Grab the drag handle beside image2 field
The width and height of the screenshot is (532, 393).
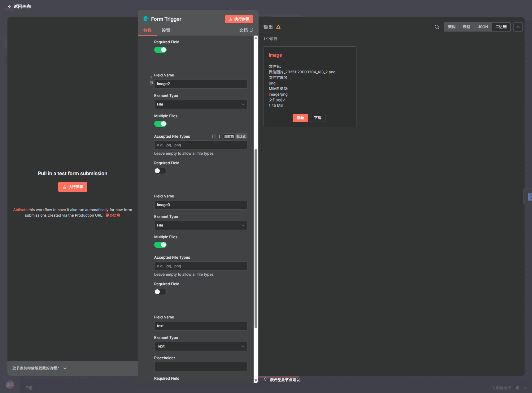tap(151, 78)
